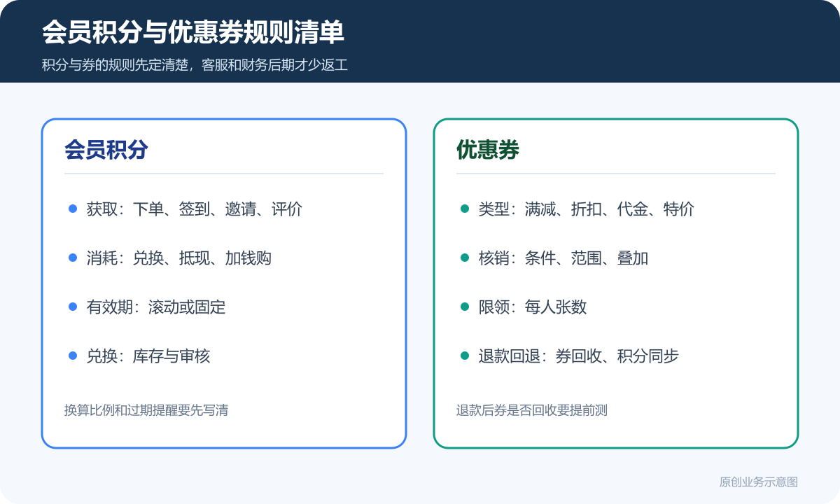Image resolution: width=840 pixels, height=504 pixels.
Task: Click the line 核销：条件、范围、叠加
Action: (563, 258)
